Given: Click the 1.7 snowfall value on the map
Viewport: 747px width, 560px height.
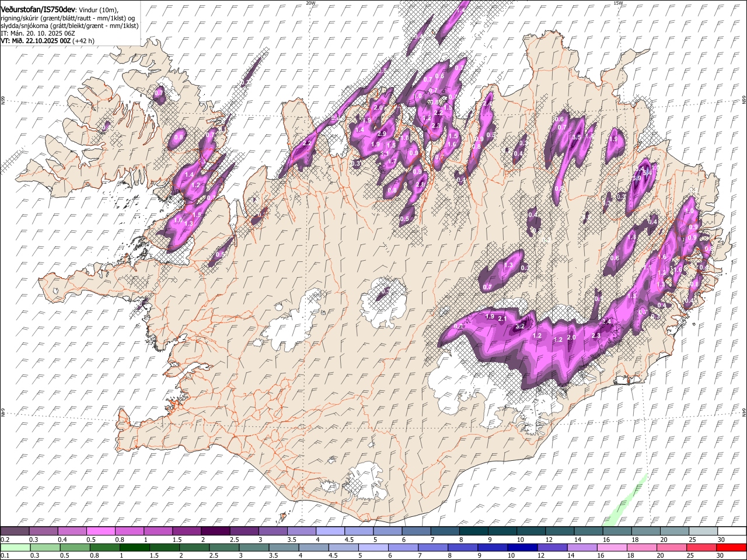Looking at the screenshot, I should coord(393,162).
